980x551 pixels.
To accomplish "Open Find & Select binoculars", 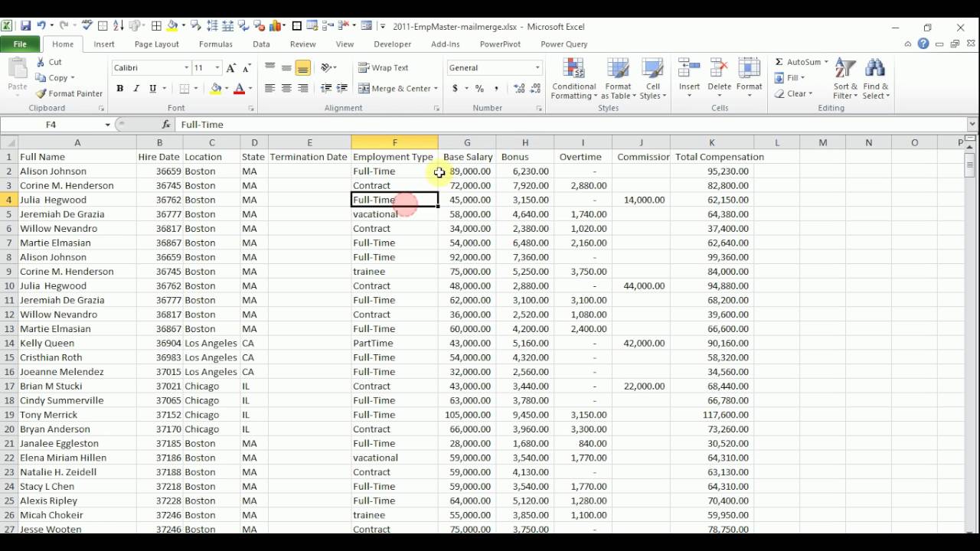I will [x=875, y=79].
